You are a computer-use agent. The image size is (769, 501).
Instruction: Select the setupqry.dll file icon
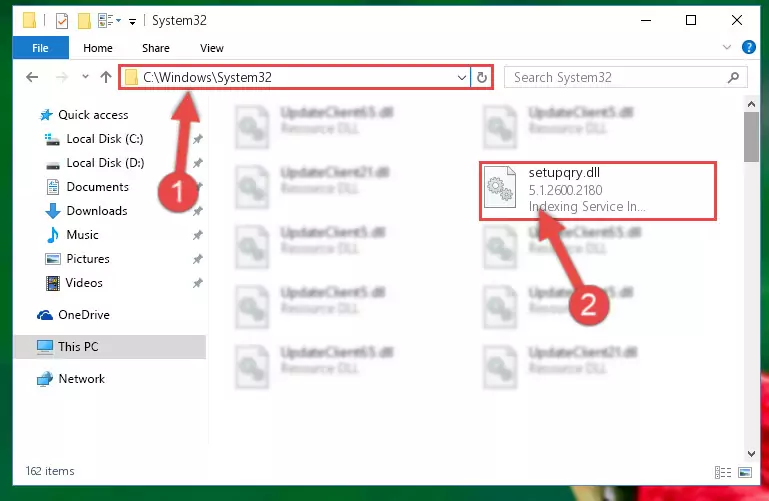(x=500, y=187)
